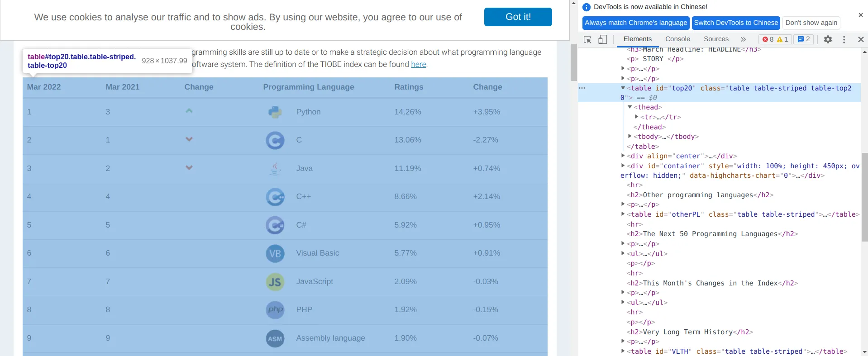Dismiss the DevTools language notification bar
Screen dimensions: 868x356
(x=860, y=15)
